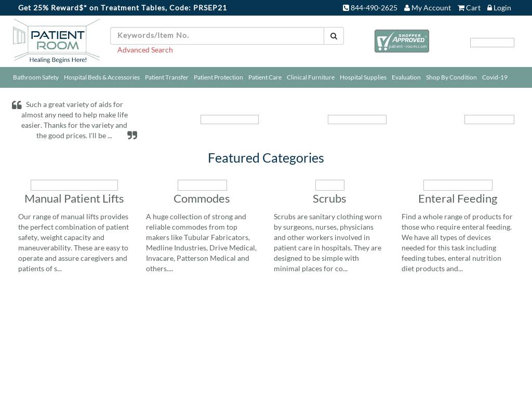
Task: Click the magnifying glass search button
Action: (334, 36)
